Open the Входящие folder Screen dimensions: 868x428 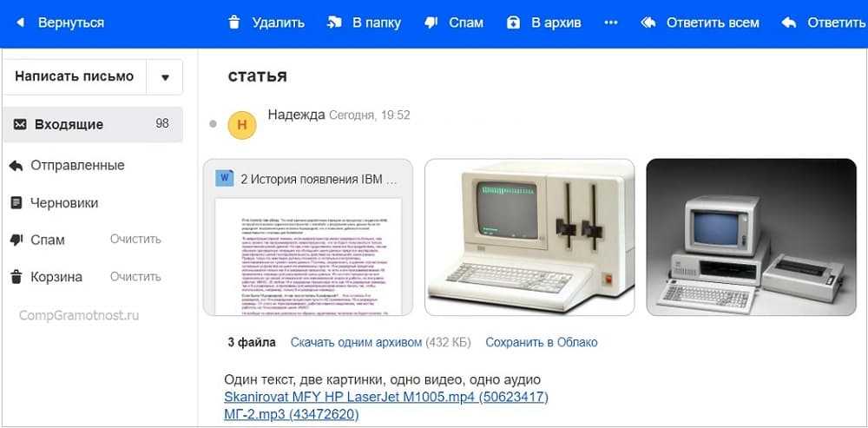93,124
